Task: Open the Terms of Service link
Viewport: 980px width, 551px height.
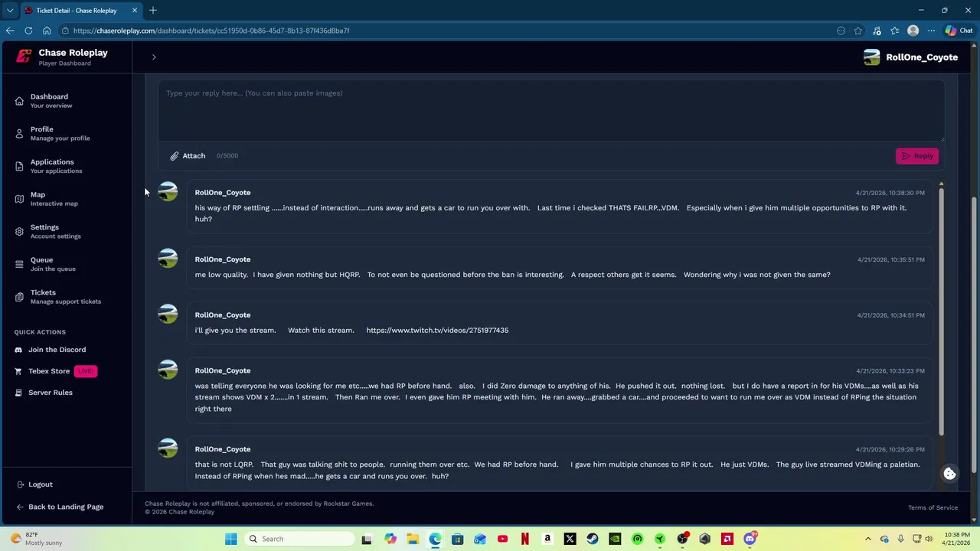Action: coord(933,507)
